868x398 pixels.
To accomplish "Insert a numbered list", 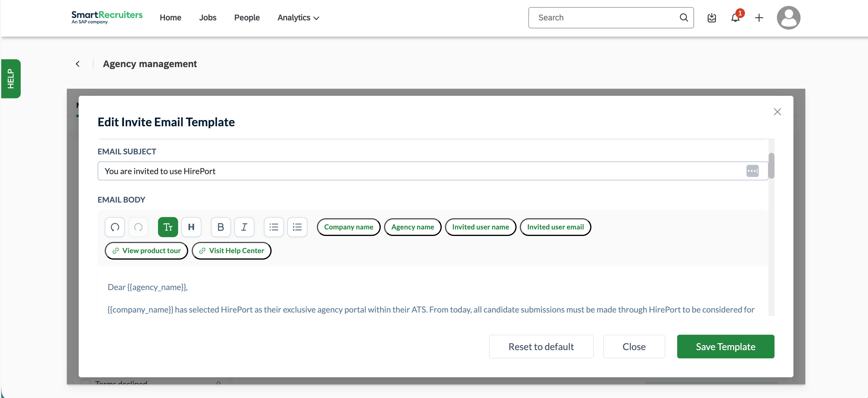I will point(297,227).
